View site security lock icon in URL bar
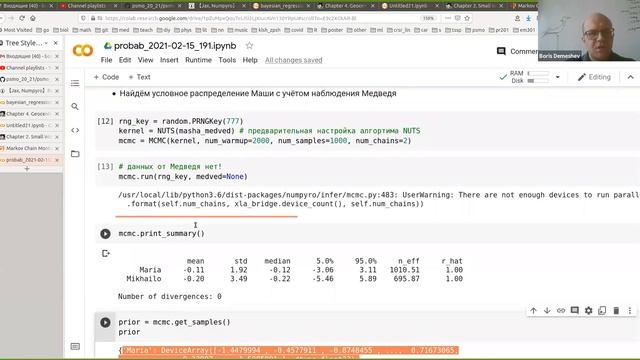640x360 pixels. point(93,18)
